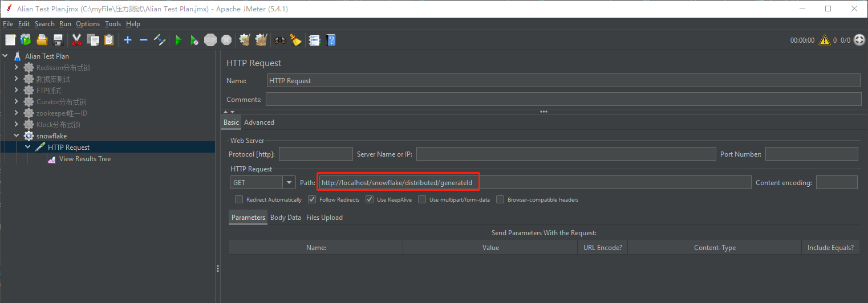This screenshot has width=868, height=303.
Task: Open the Run menu
Action: (x=65, y=24)
